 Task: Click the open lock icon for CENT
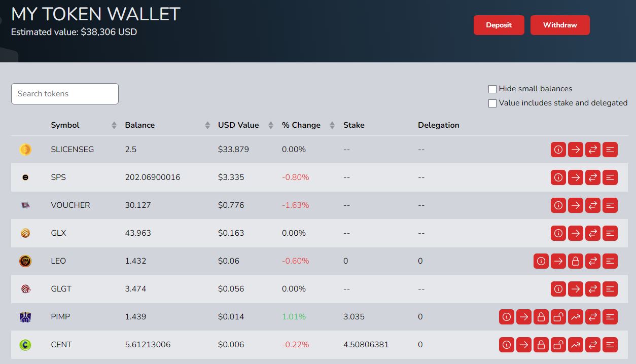tap(558, 345)
